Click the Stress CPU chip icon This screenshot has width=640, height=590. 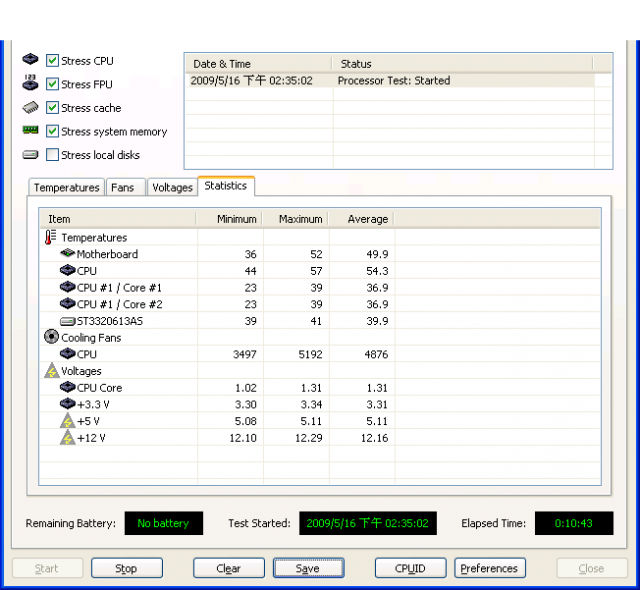[30, 59]
